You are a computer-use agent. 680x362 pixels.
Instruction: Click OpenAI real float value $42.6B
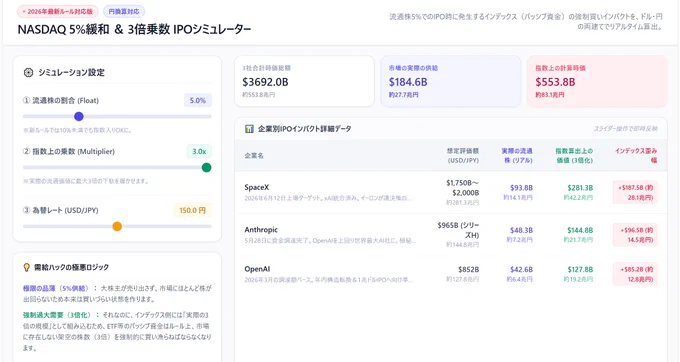pos(521,270)
